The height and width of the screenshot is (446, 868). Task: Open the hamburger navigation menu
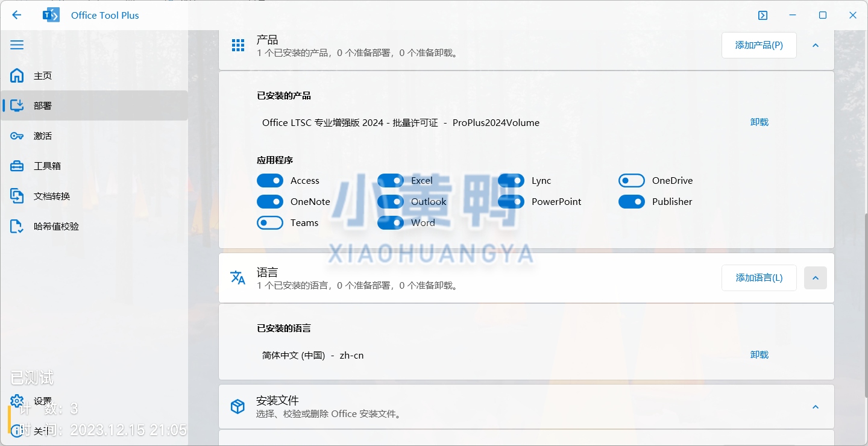[x=17, y=45]
